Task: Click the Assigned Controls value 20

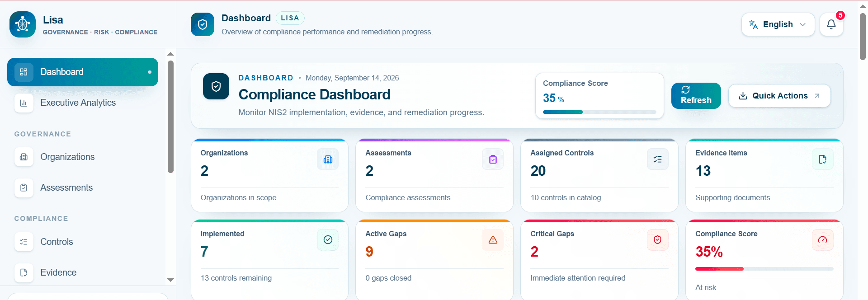Action: [538, 171]
